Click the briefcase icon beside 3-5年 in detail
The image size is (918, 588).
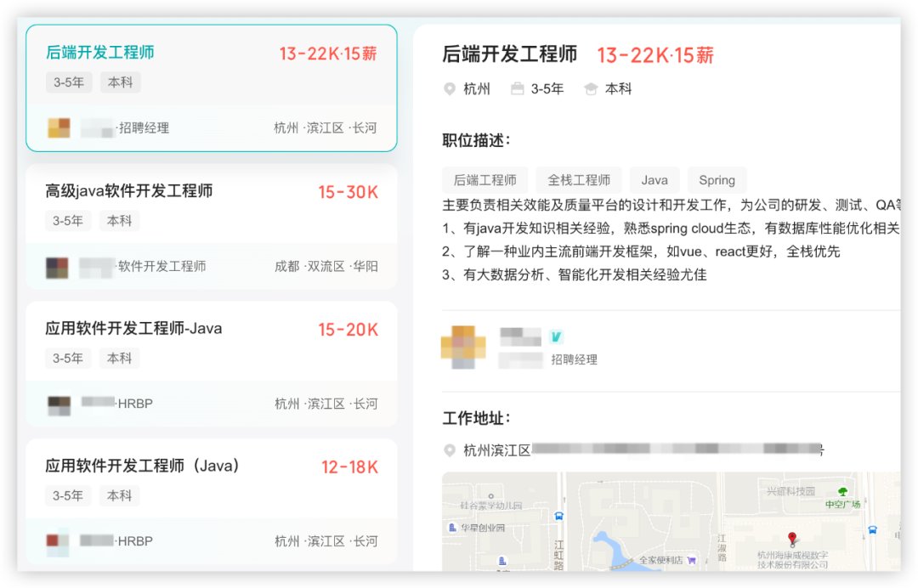coord(518,89)
